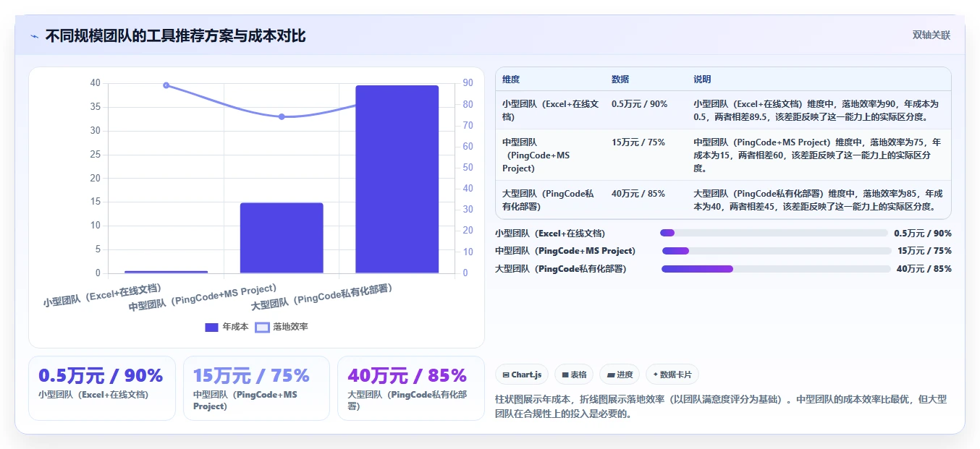
Task: Toggle the 年成本 legend entry
Action: point(227,327)
